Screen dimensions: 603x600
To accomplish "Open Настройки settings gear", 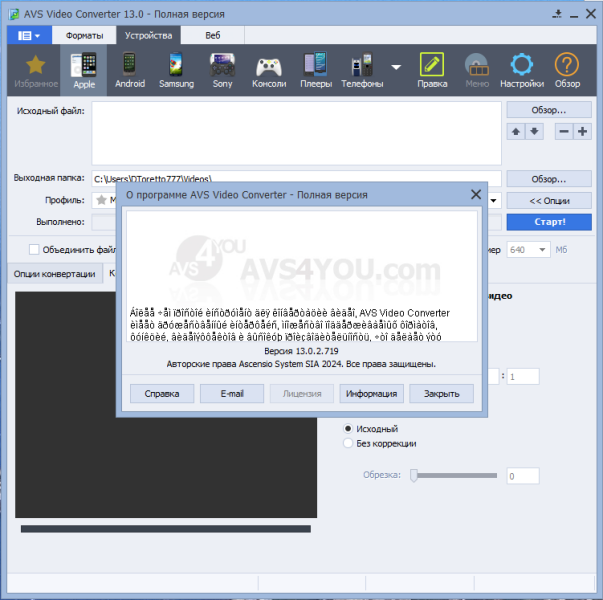I will (x=522, y=70).
